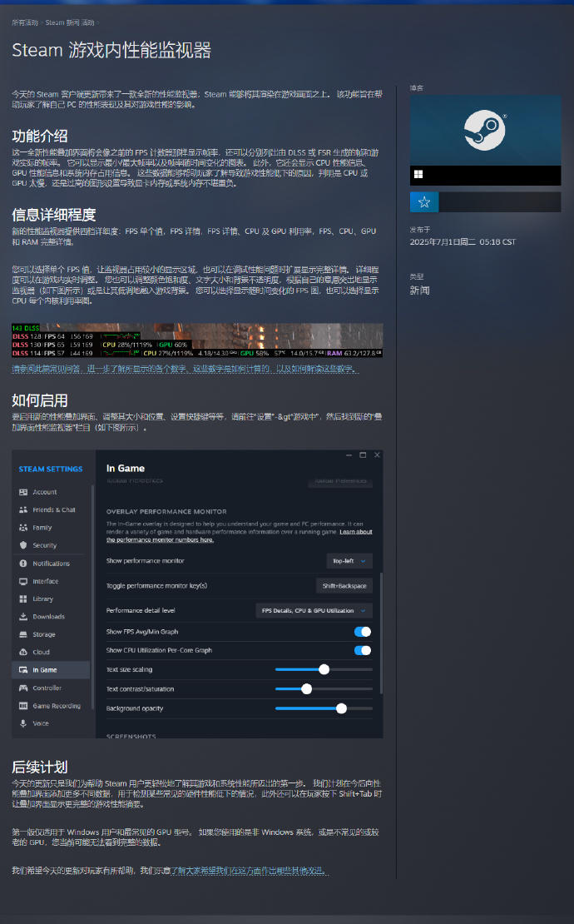
Task: Close the Steam Settings window
Action: click(378, 455)
